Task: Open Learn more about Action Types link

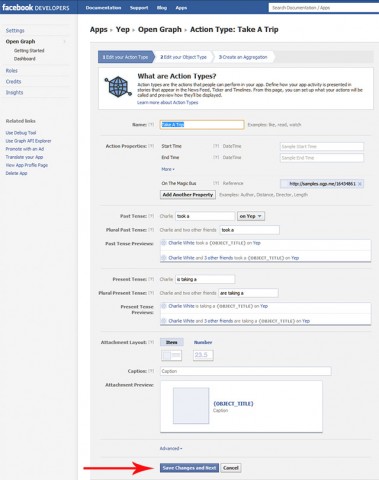Action: (168, 102)
